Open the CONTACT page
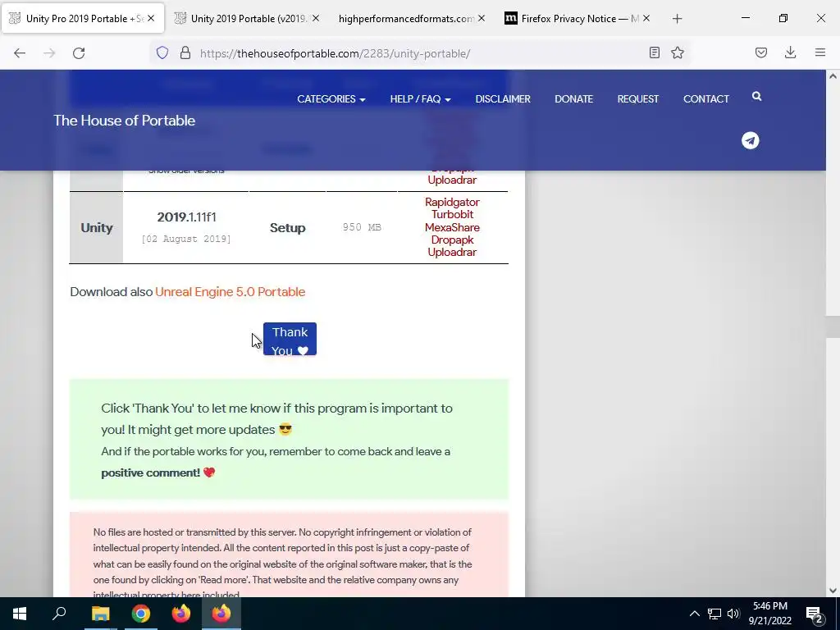Image resolution: width=840 pixels, height=630 pixels. 706,99
